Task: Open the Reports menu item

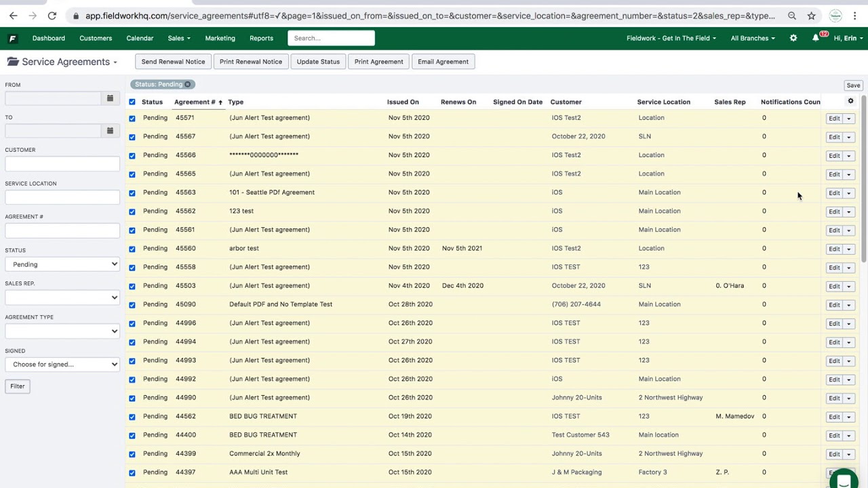Action: [x=261, y=39]
